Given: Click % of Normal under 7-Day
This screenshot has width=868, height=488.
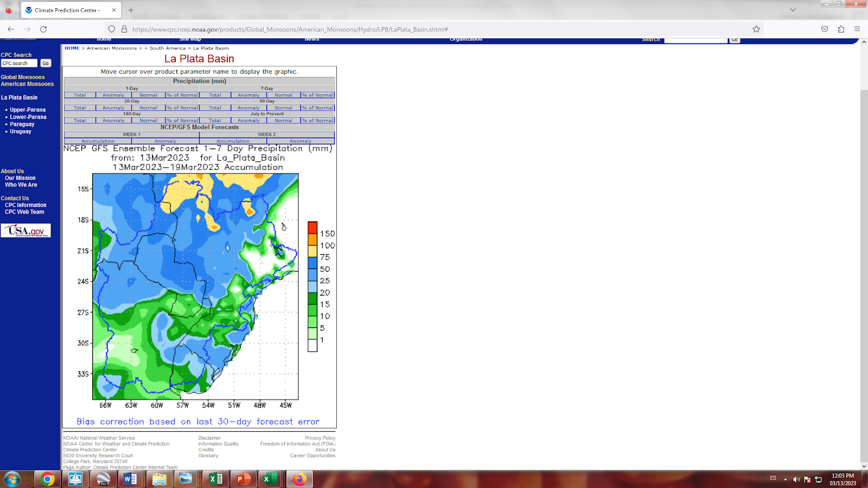Looking at the screenshot, I should coord(317,95).
